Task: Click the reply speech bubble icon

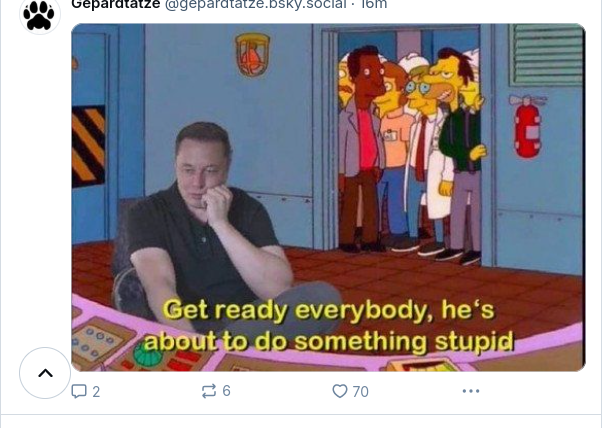Action: [x=79, y=391]
